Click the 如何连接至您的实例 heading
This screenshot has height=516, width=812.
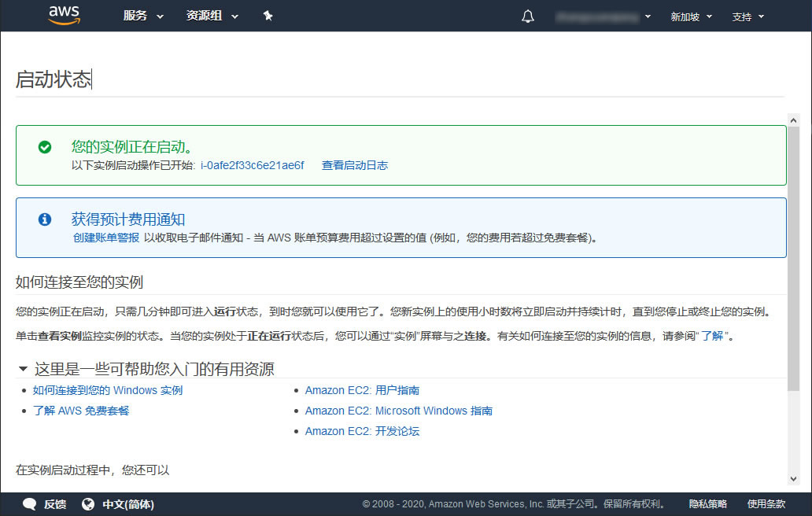79,282
